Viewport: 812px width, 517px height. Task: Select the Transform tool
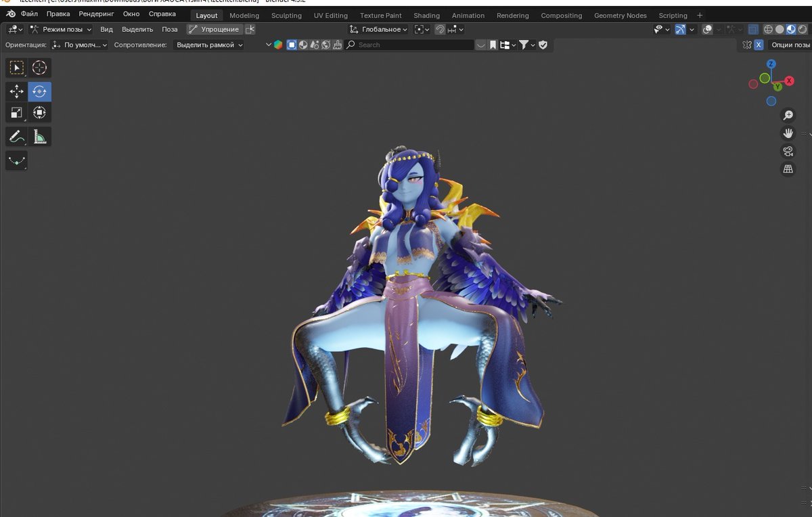coord(39,112)
